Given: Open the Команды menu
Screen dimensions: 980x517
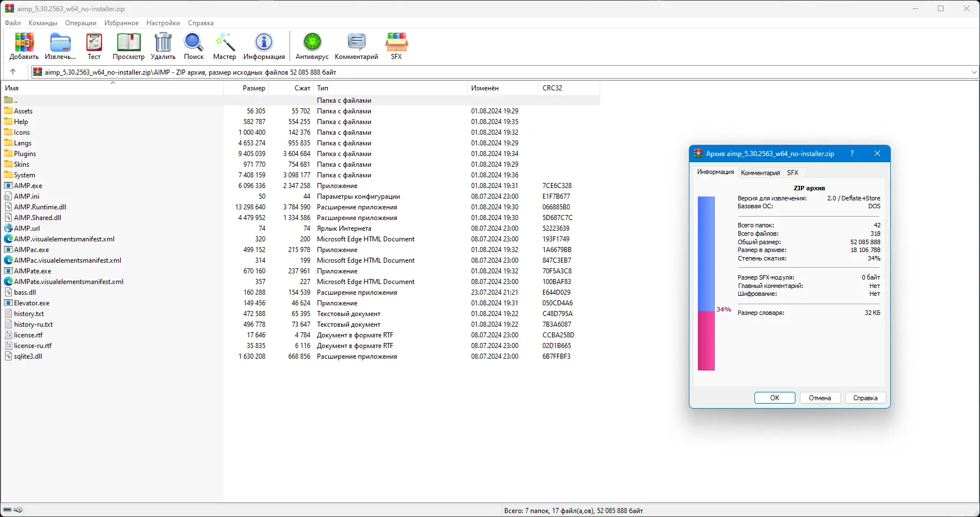Looking at the screenshot, I should [x=43, y=23].
